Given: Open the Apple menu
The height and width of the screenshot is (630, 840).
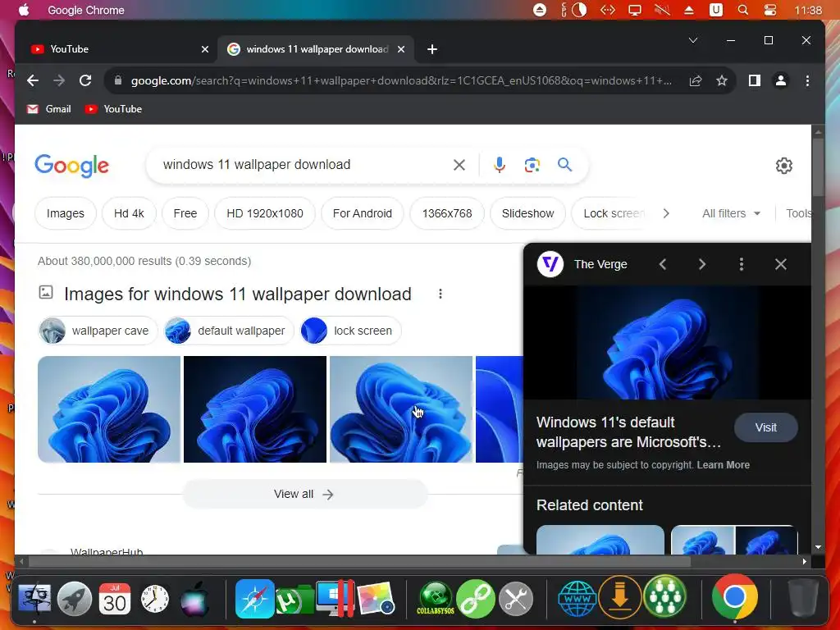Looking at the screenshot, I should (24, 10).
